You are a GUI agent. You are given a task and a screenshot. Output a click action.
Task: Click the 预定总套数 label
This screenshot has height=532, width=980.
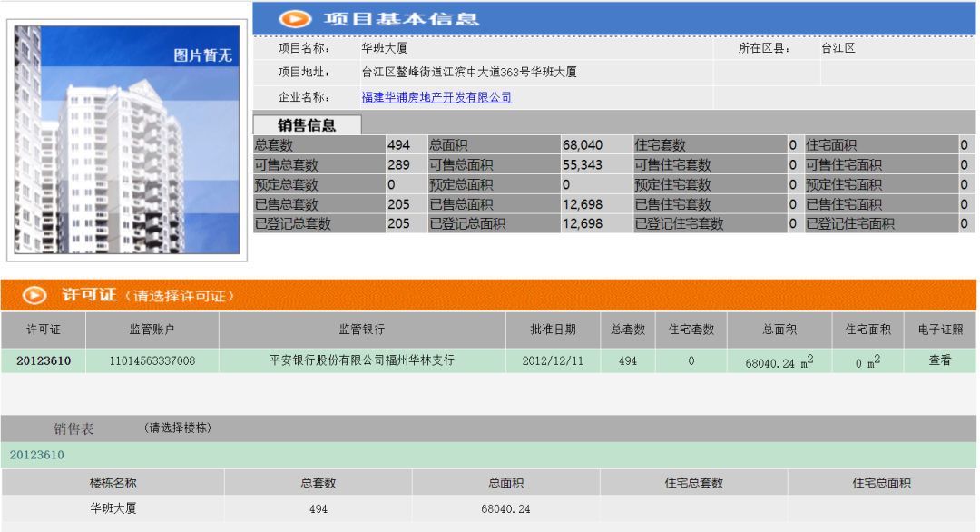286,185
